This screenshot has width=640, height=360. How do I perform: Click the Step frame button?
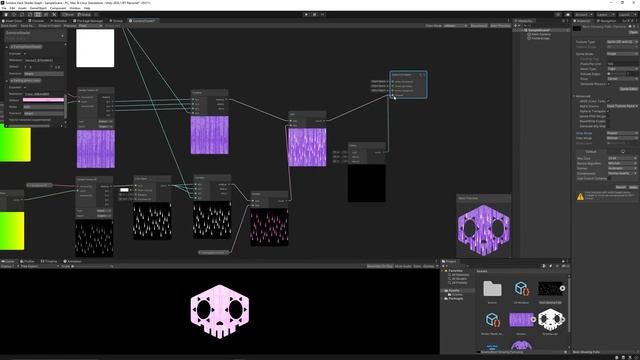pyautogui.click(x=322, y=14)
